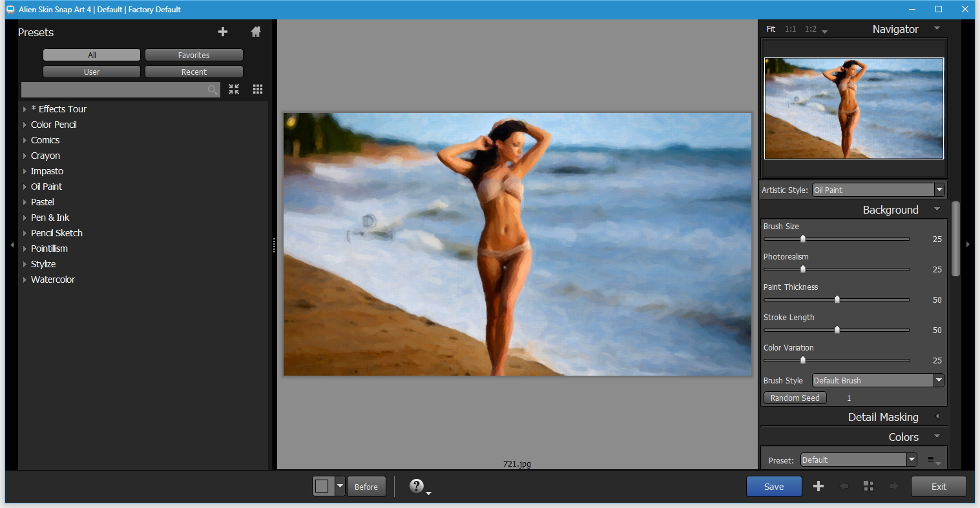Select the Impasto preset category
Screen dimensions: 980x508
[x=47, y=171]
